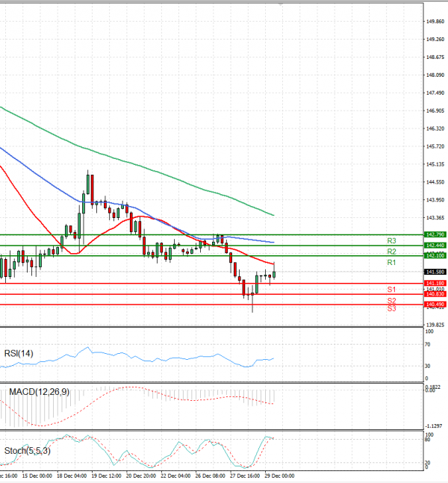The height and width of the screenshot is (483, 448).
Task: Select the 140.490 support price tag
Action: [x=435, y=305]
